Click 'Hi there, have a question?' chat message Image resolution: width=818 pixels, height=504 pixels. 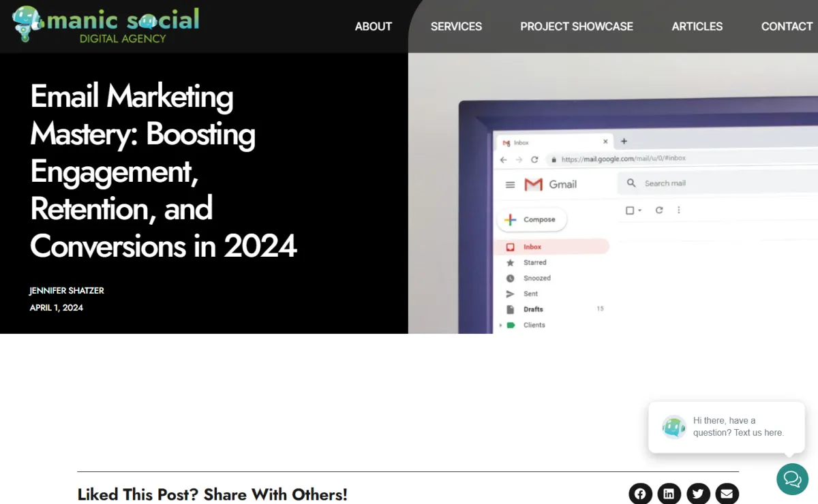coord(738,426)
